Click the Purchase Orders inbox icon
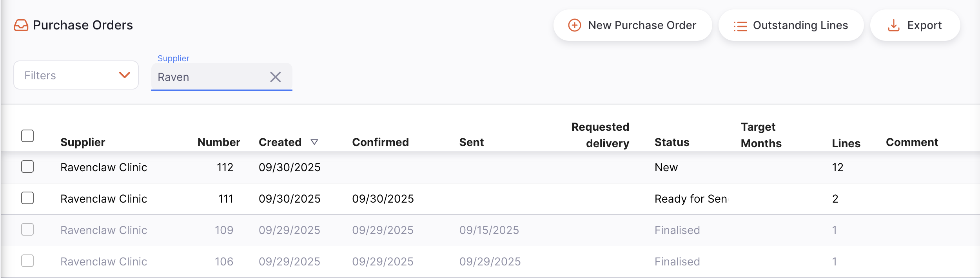Image resolution: width=980 pixels, height=278 pixels. coord(21,25)
